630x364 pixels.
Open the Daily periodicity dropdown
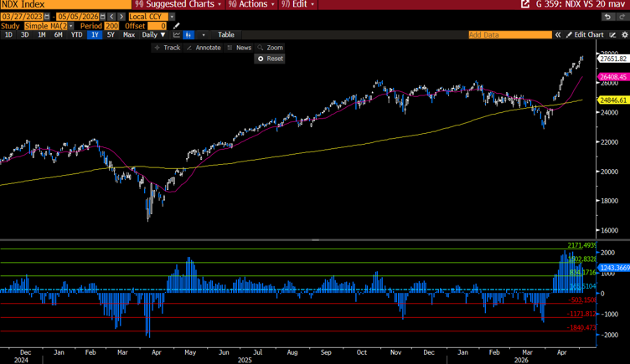coord(153,35)
